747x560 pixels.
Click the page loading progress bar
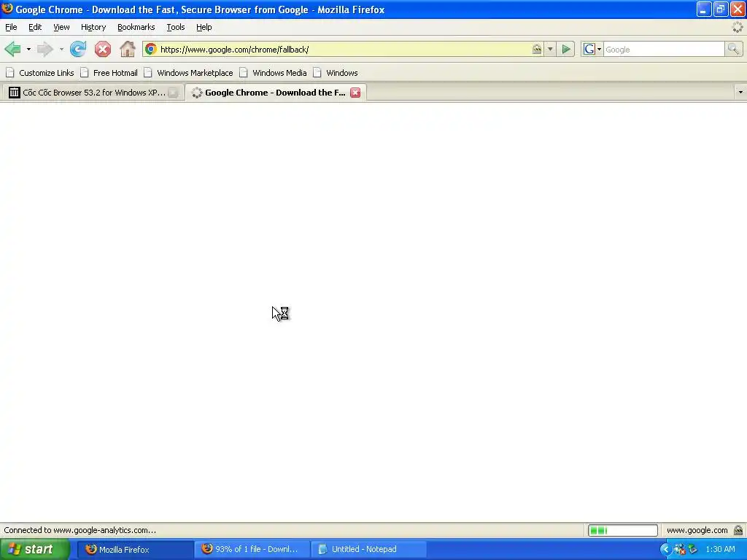[623, 530]
